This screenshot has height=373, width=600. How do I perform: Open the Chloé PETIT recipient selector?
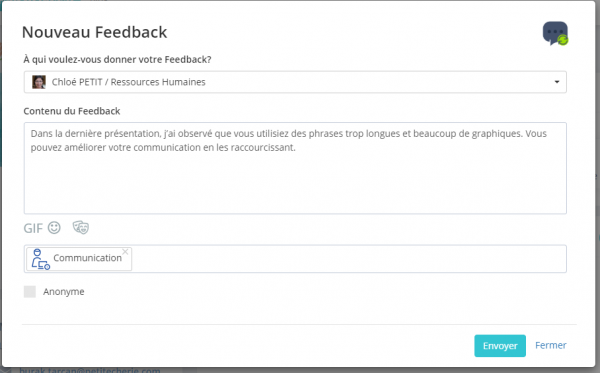[x=295, y=82]
